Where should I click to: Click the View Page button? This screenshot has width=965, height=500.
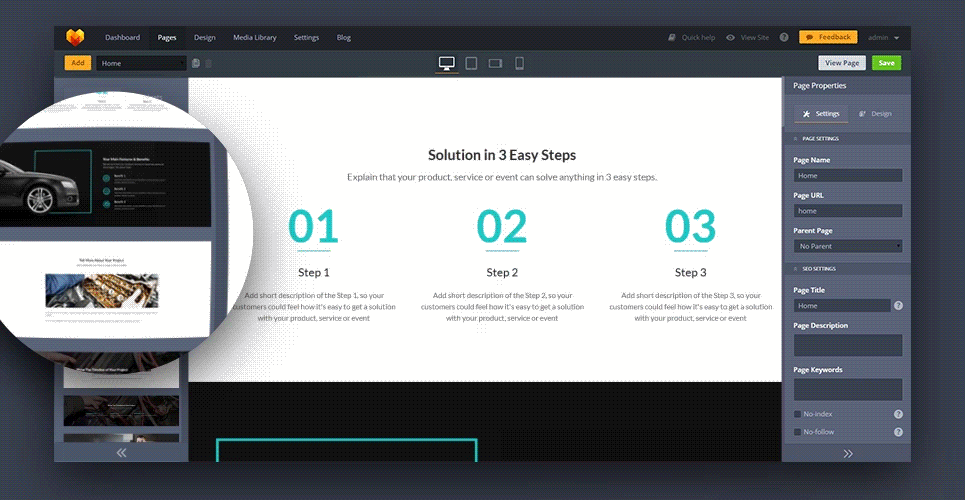[x=842, y=63]
